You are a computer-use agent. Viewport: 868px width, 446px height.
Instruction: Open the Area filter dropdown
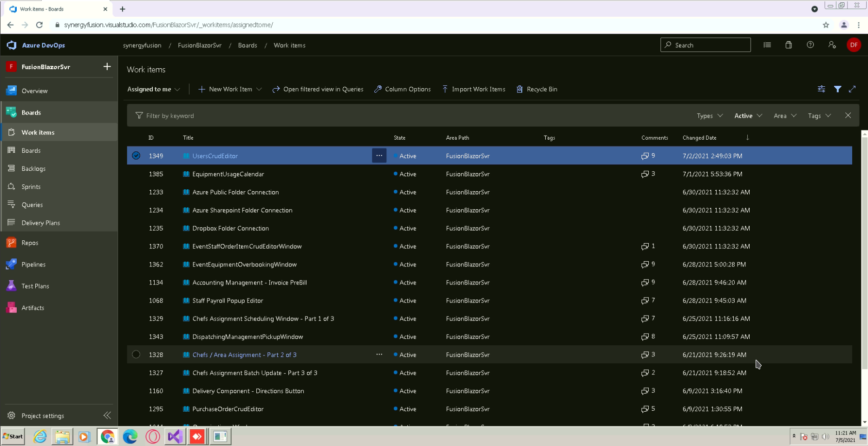785,116
